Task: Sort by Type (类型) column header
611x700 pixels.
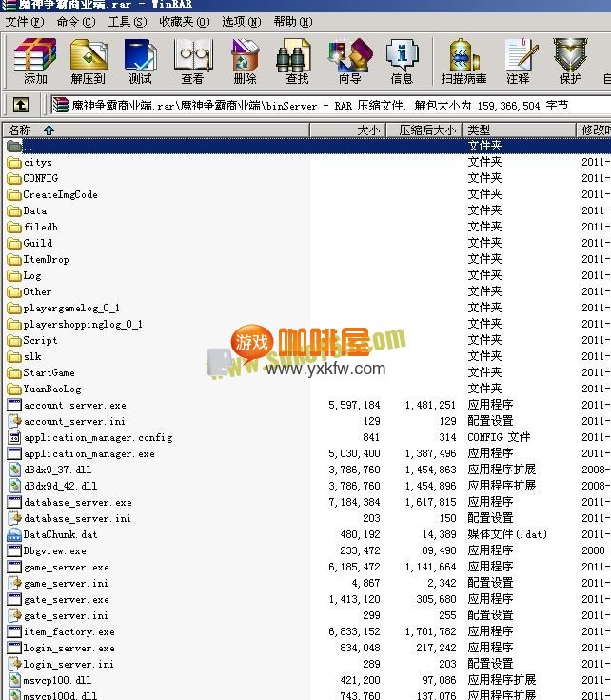Action: pyautogui.click(x=479, y=130)
